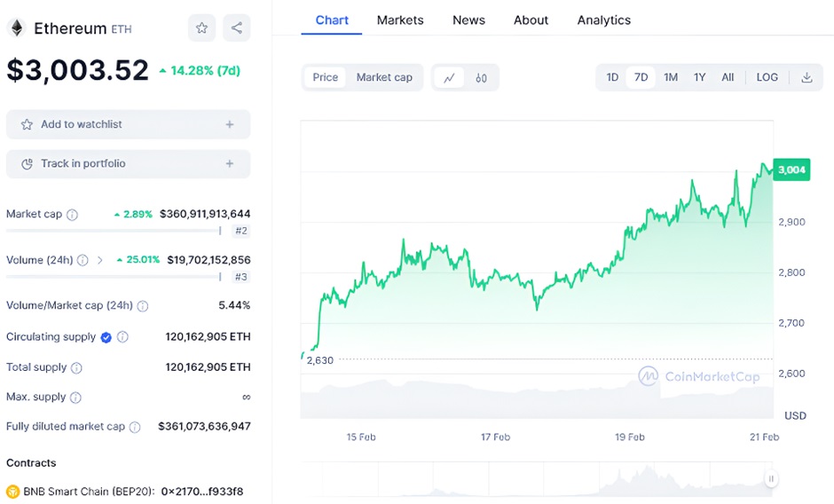Switch to line chart view icon
The height and width of the screenshot is (504, 834).
click(449, 78)
